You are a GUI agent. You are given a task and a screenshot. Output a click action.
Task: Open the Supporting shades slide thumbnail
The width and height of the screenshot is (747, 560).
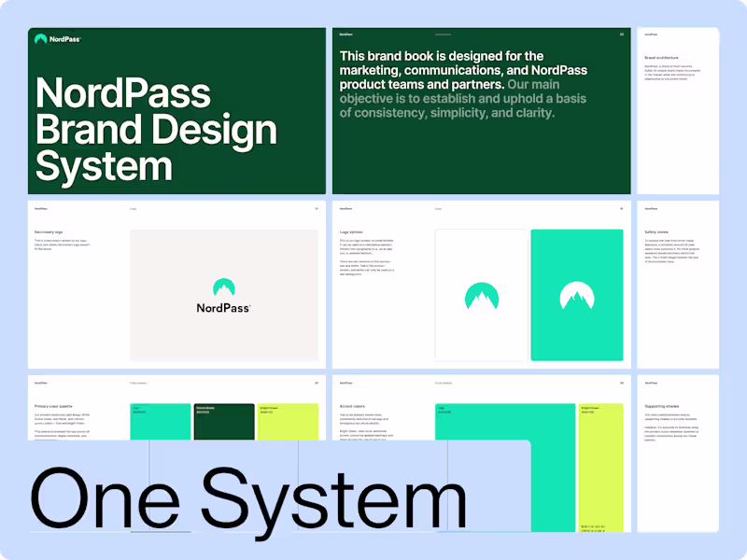[678, 454]
